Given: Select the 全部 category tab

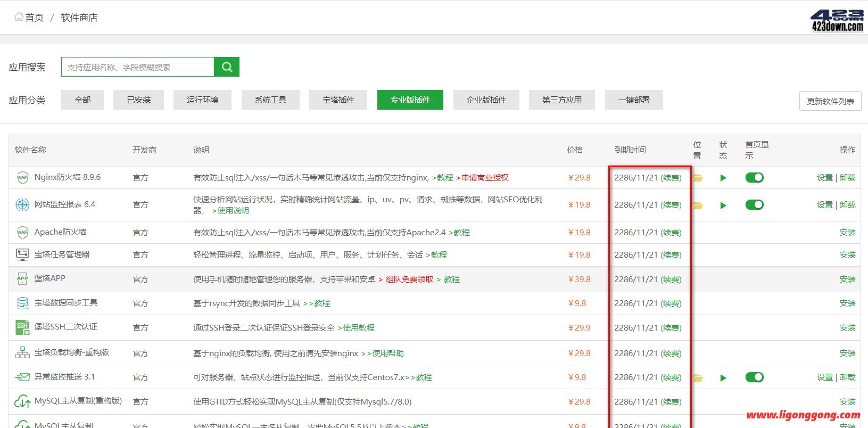Looking at the screenshot, I should point(82,100).
